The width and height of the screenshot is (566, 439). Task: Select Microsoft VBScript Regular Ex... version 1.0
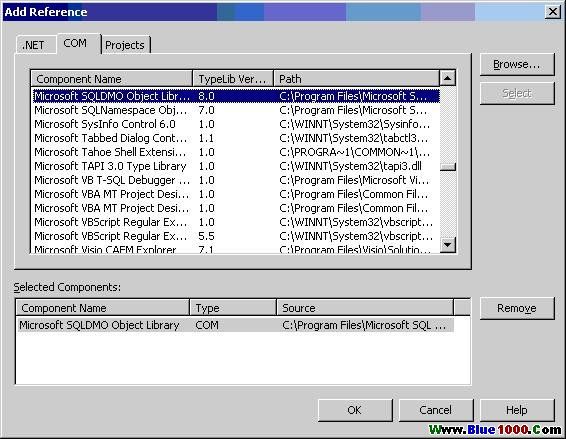[x=236, y=222]
